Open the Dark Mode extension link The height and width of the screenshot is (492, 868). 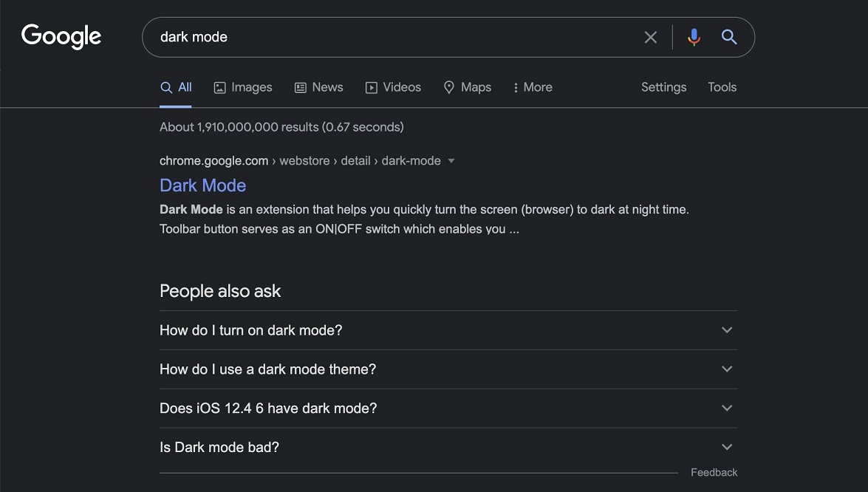pyautogui.click(x=202, y=185)
